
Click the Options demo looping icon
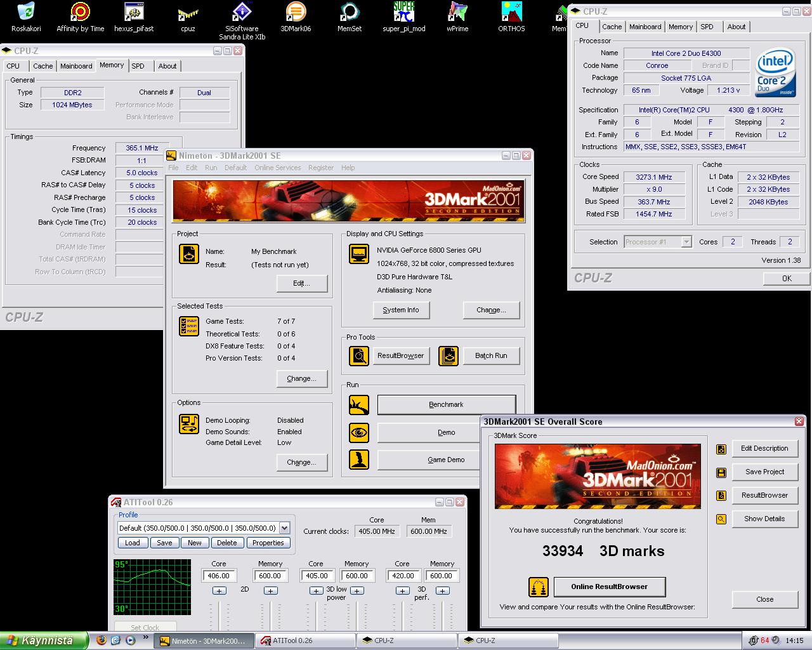pyautogui.click(x=189, y=423)
